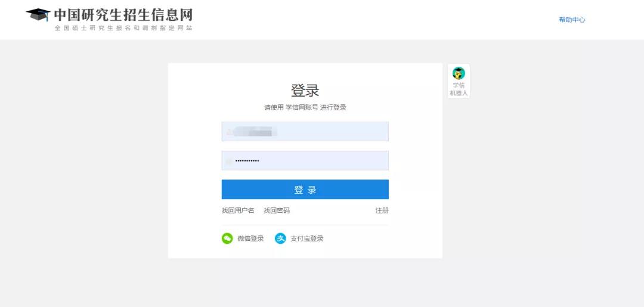Focus the password input field
644x307 pixels.
tap(305, 160)
